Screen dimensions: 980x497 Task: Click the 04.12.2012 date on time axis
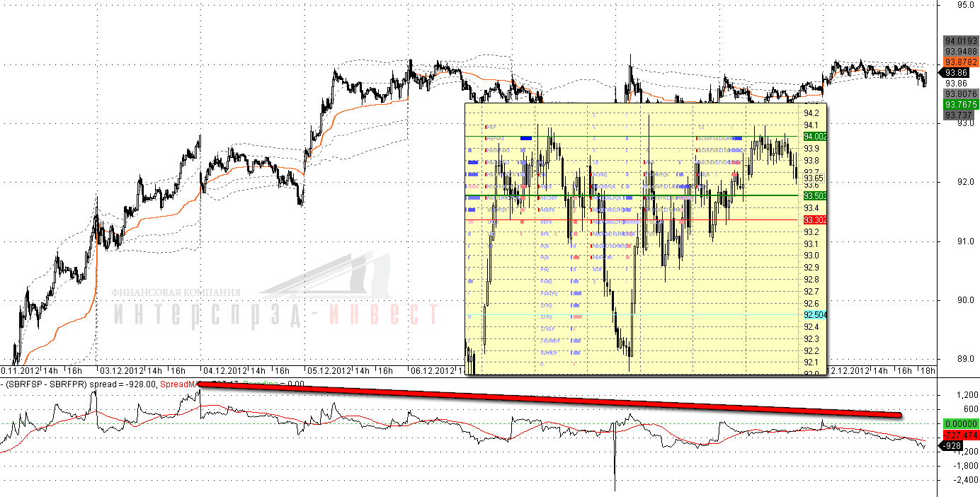225,370
